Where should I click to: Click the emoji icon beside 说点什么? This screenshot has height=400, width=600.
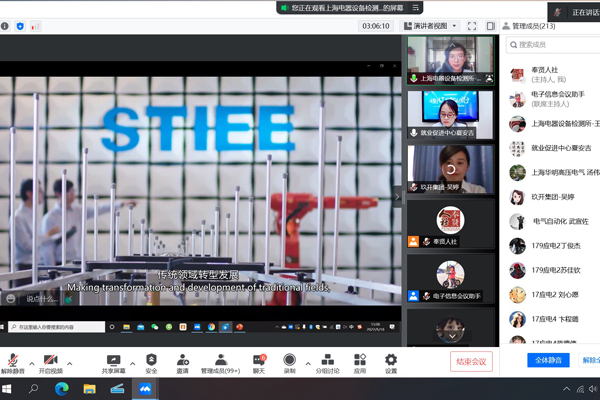pyautogui.click(x=10, y=299)
